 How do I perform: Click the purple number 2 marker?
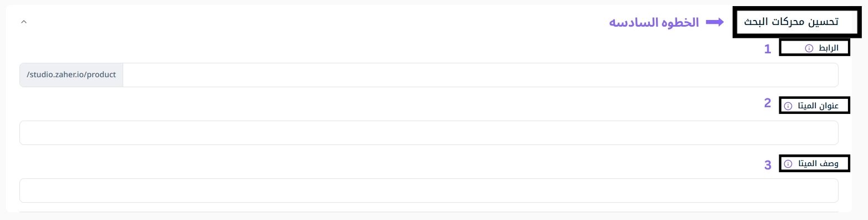(x=768, y=102)
